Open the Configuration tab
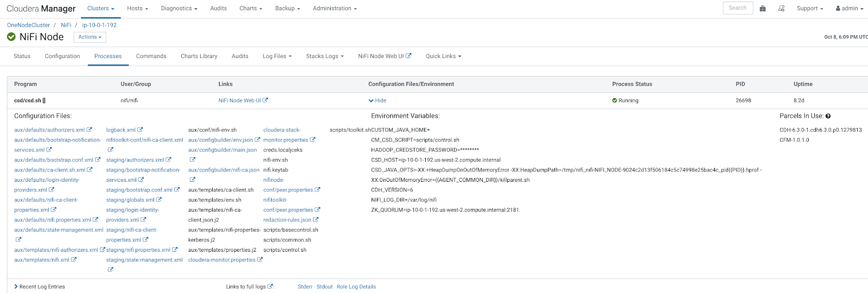The width and height of the screenshot is (868, 293). pyautogui.click(x=62, y=56)
